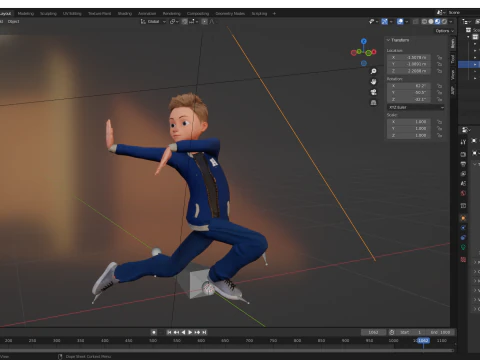Image resolution: width=480 pixels, height=360 pixels.
Task: Toggle lock on Location X
Action: 439,57
